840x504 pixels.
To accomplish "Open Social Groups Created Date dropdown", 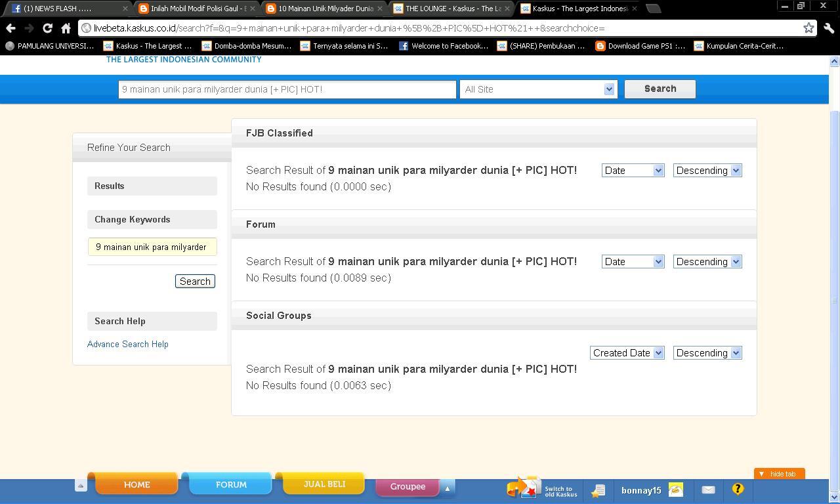I will point(627,353).
